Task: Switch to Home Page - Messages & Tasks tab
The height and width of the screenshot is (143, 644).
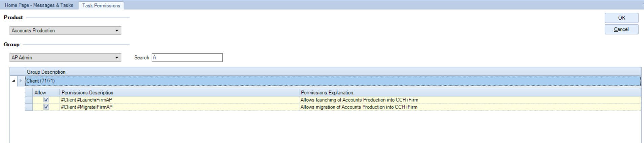Action: (x=39, y=5)
